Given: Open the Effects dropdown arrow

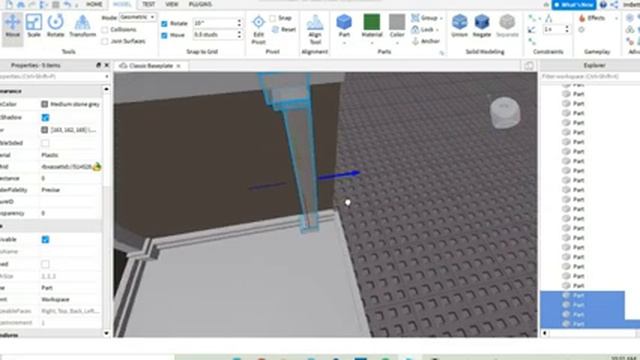Looking at the screenshot, I should (616, 18).
